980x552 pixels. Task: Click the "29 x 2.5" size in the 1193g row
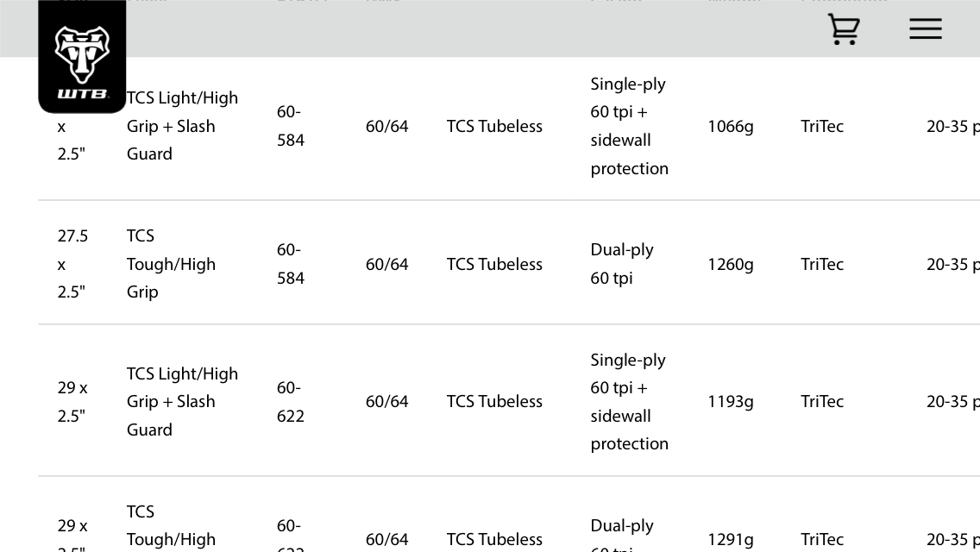point(72,401)
